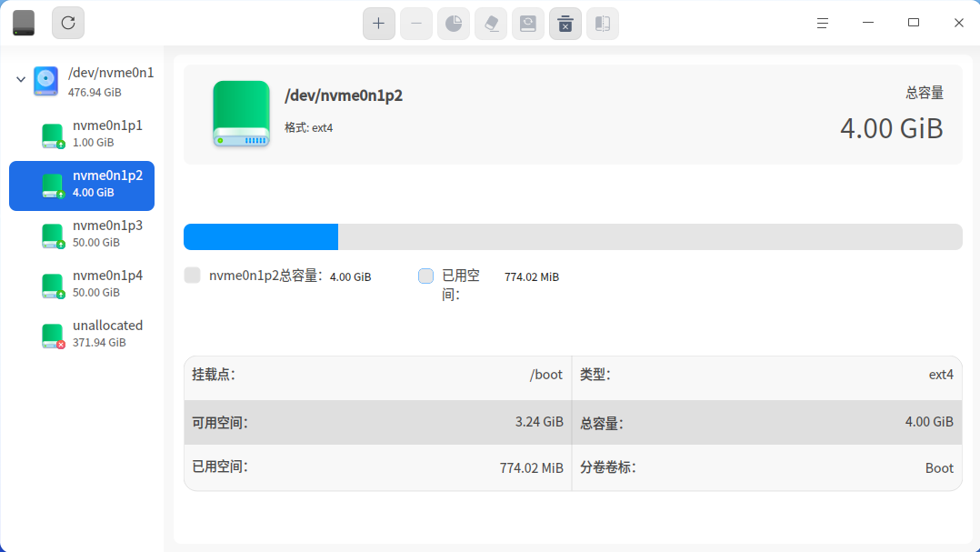Click the disk with sync arrows icon
Image resolution: width=980 pixels, height=552 pixels.
coord(528,24)
